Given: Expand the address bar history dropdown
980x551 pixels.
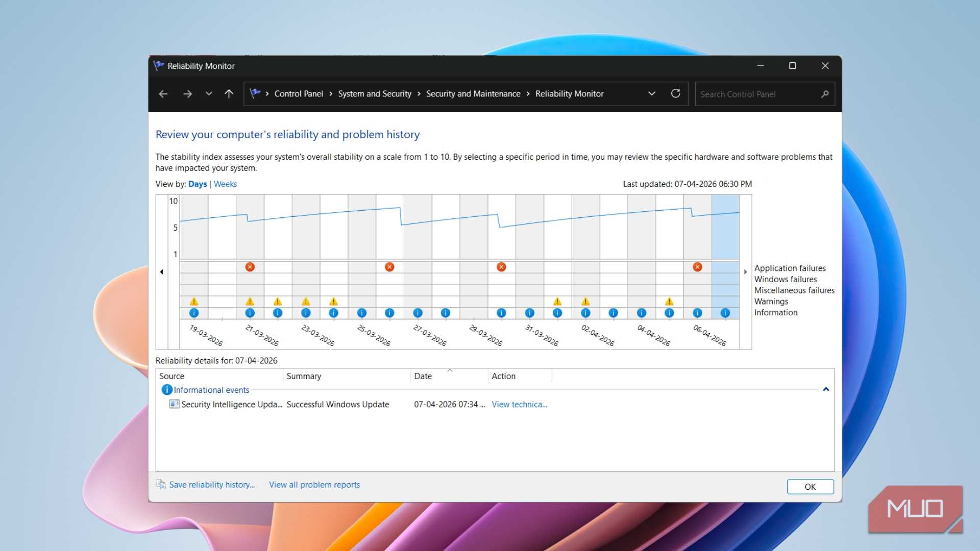Looking at the screenshot, I should (652, 94).
